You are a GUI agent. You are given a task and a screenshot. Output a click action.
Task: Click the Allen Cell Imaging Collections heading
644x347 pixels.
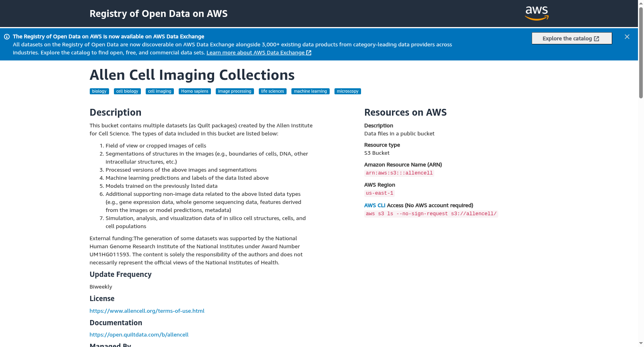[x=192, y=75]
